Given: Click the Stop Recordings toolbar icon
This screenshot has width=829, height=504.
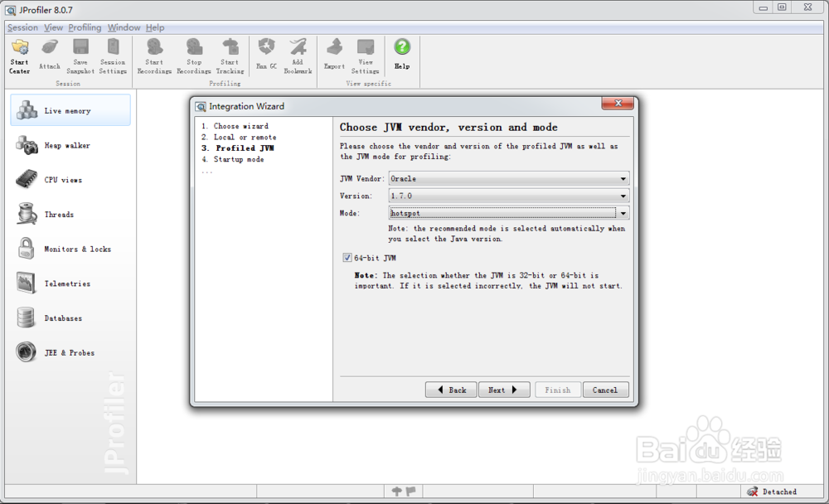Looking at the screenshot, I should [194, 56].
